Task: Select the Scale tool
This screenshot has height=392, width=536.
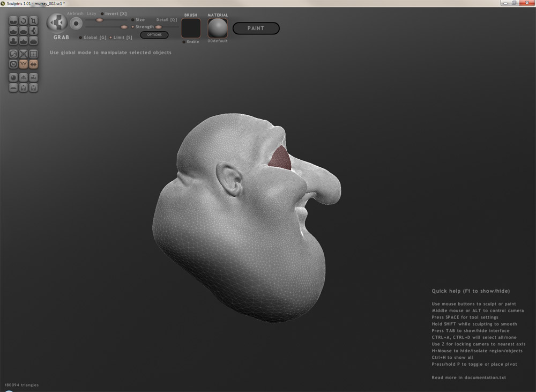Action: [33, 20]
